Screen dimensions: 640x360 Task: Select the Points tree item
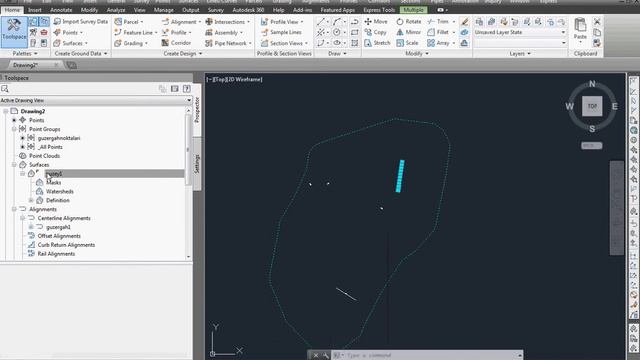point(36,120)
